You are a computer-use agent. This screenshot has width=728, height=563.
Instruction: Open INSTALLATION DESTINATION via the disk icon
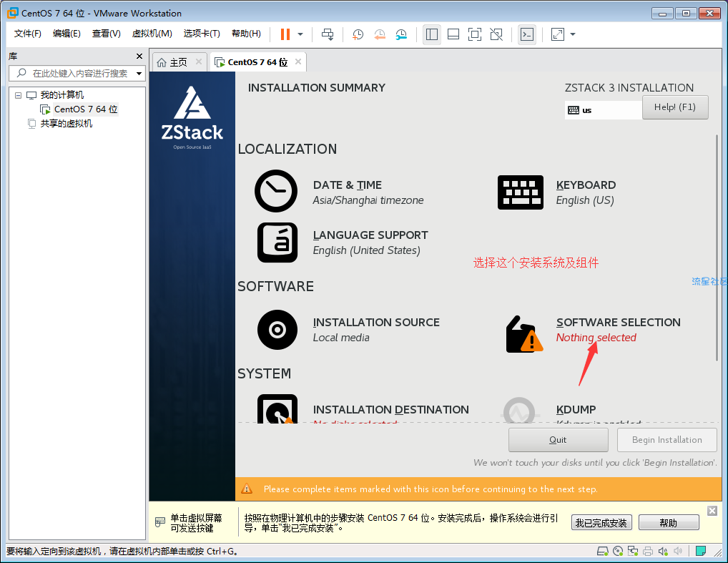tap(277, 408)
